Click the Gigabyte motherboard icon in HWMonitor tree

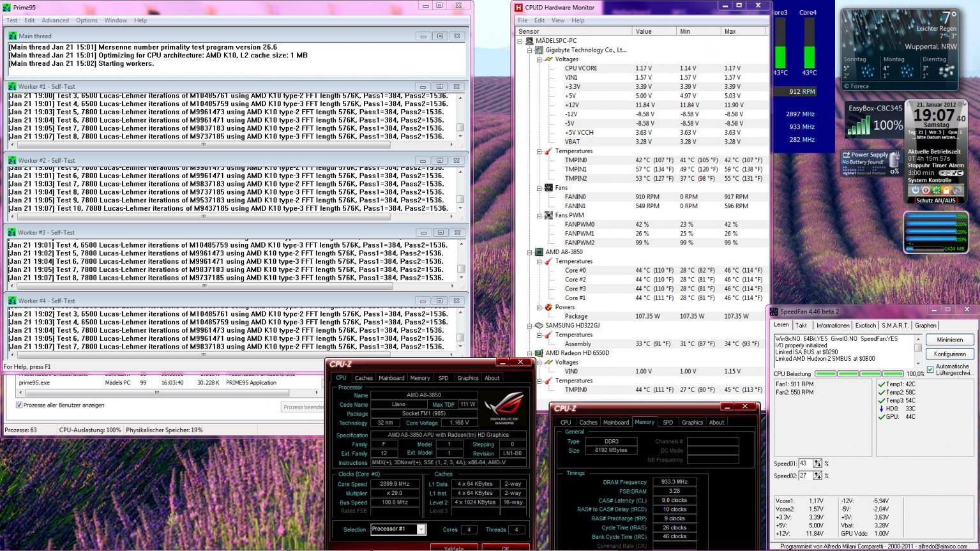coord(539,50)
